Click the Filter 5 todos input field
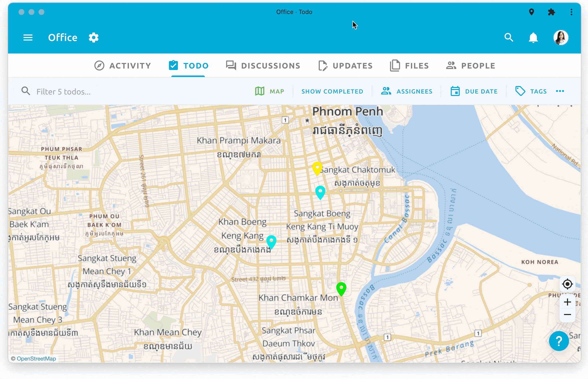The height and width of the screenshot is (379, 588). 100,91
